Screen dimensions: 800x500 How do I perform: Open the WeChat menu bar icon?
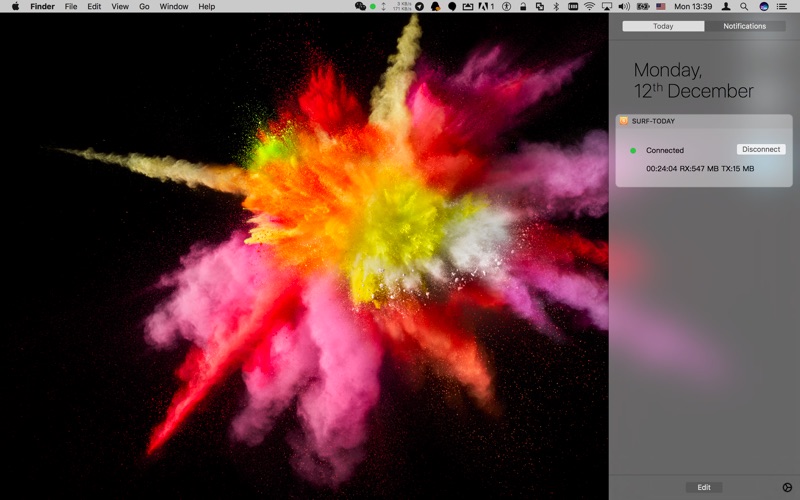[x=361, y=6]
